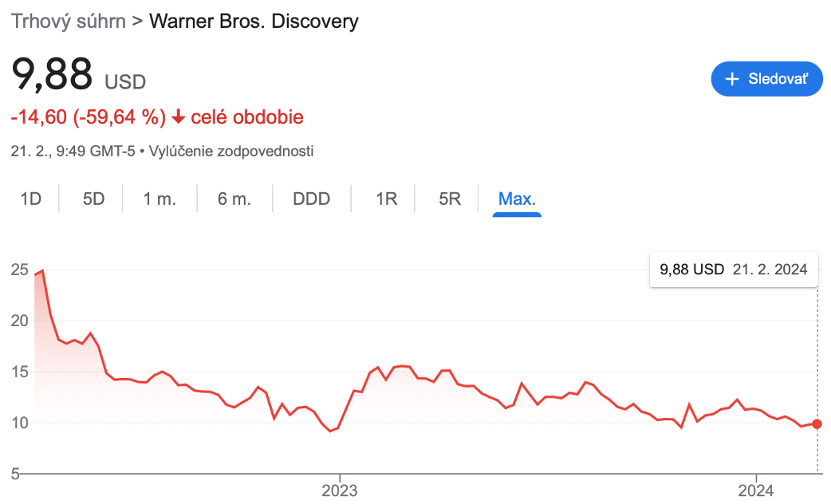Select the Max. range tab

517,199
